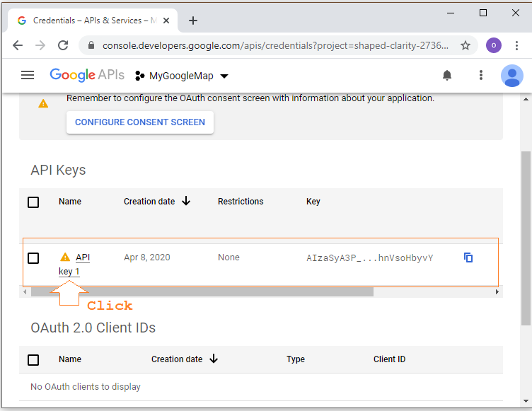This screenshot has width=532, height=411.
Task: Click the None restrictions cell
Action: tap(229, 257)
